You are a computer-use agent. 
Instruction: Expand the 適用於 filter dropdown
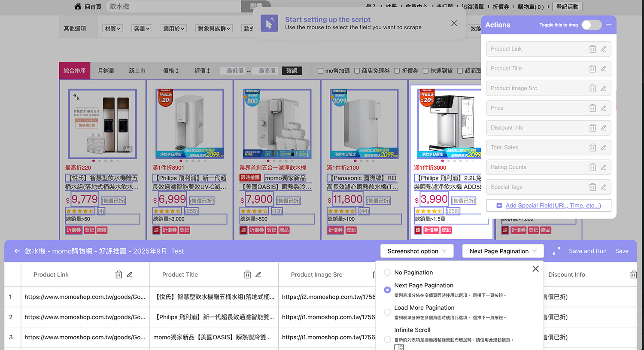click(174, 28)
